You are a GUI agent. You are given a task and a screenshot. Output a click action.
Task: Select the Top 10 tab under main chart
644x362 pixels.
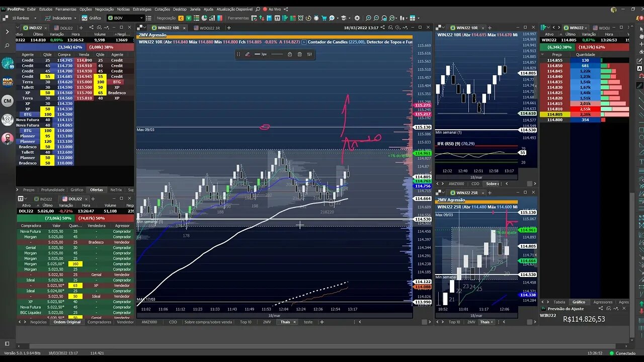click(x=246, y=322)
